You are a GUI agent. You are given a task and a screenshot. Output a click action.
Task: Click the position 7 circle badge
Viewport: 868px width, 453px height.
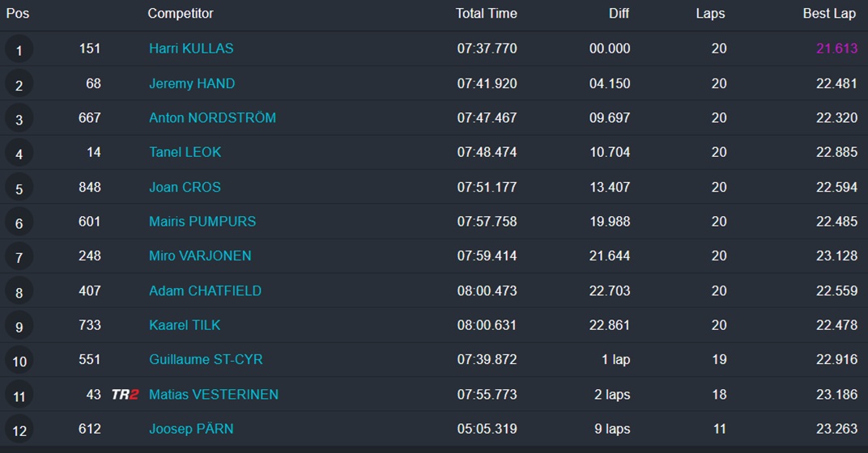coord(19,258)
